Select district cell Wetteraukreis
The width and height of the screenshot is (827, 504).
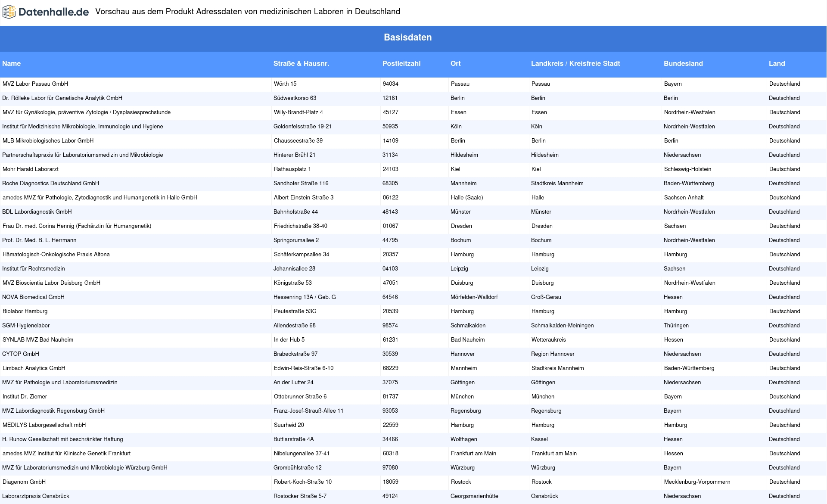click(549, 340)
